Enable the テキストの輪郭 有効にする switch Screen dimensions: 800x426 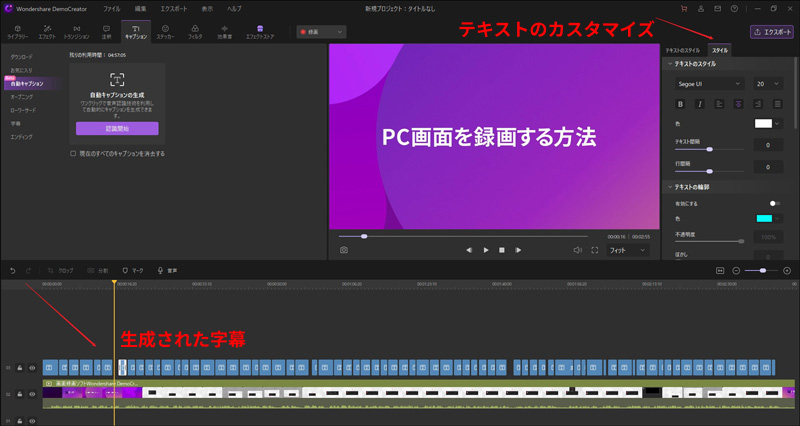(x=774, y=203)
